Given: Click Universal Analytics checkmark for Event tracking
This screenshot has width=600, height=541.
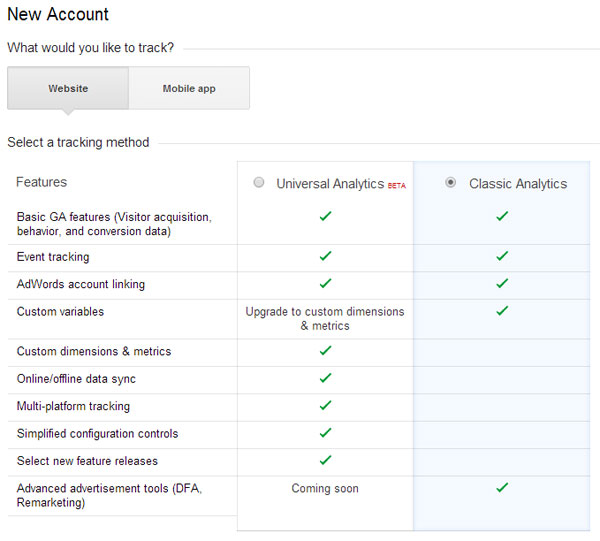Looking at the screenshot, I should 325,256.
